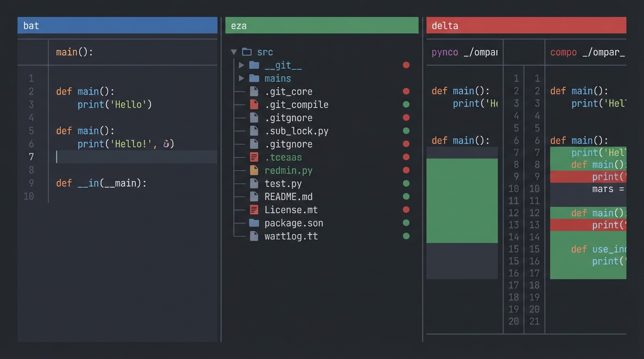Click the red status dot beside .git_core
Viewport: 644px width, 359px height.
click(x=406, y=91)
